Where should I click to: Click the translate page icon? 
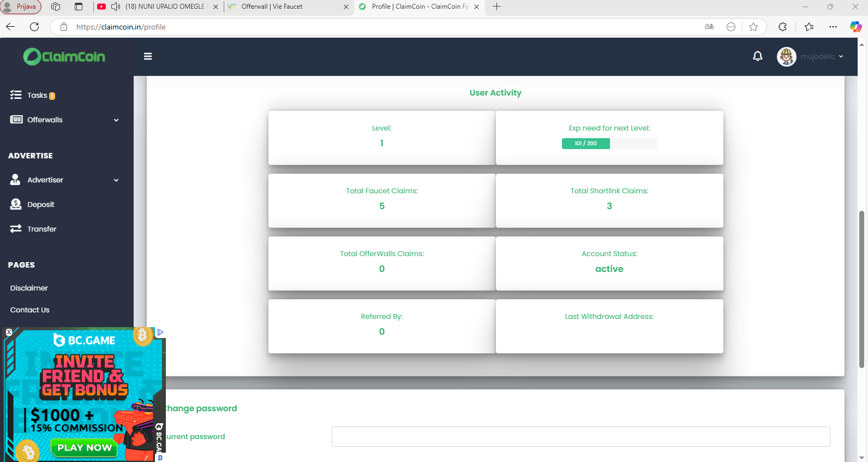point(709,27)
